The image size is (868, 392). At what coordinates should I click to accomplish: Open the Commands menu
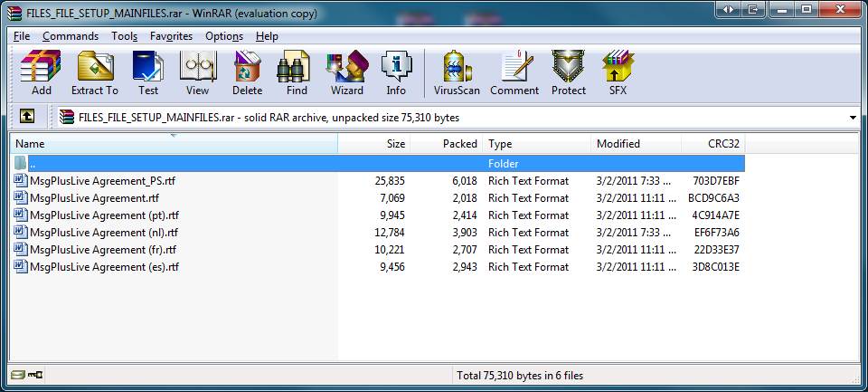[x=71, y=36]
